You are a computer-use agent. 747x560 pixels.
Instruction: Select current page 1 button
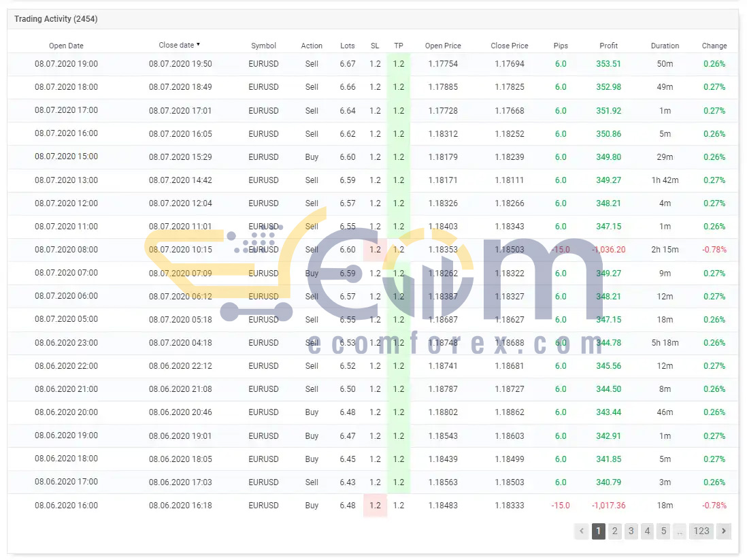click(599, 531)
